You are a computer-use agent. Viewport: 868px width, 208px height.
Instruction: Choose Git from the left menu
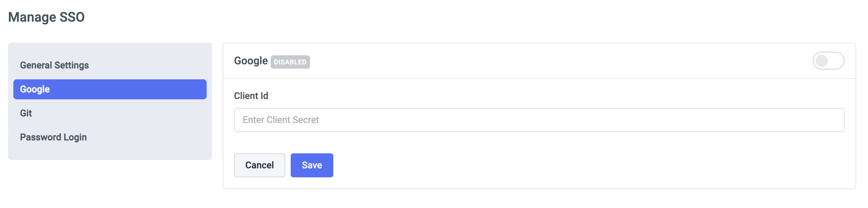pos(26,113)
